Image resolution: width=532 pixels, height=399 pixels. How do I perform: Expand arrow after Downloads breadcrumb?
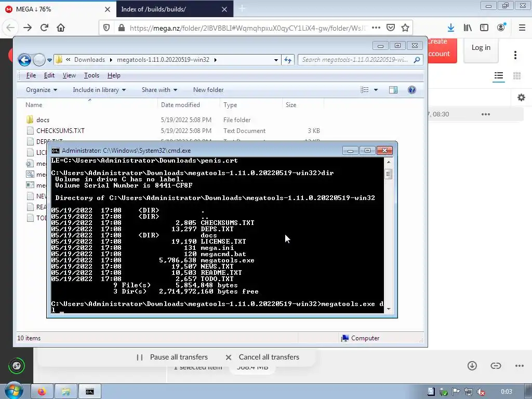[111, 60]
